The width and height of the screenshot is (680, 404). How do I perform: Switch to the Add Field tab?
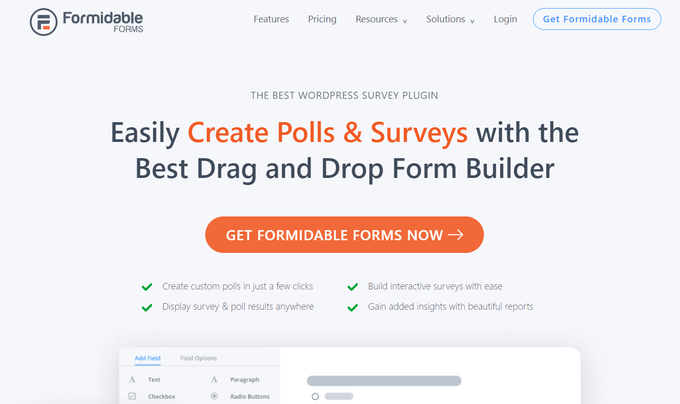click(146, 358)
